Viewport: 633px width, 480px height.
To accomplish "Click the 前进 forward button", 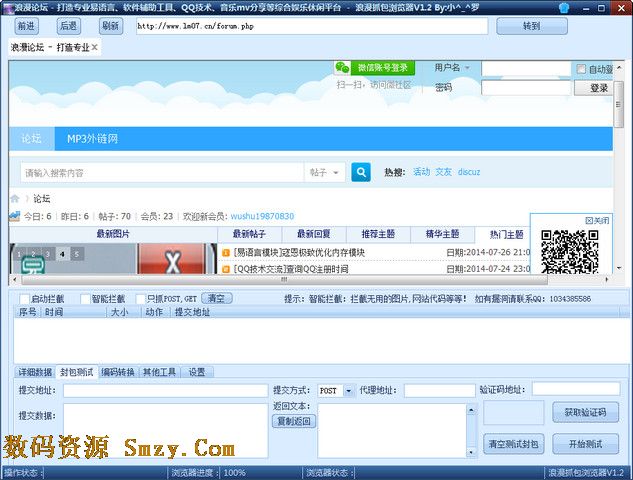I will tap(26, 26).
